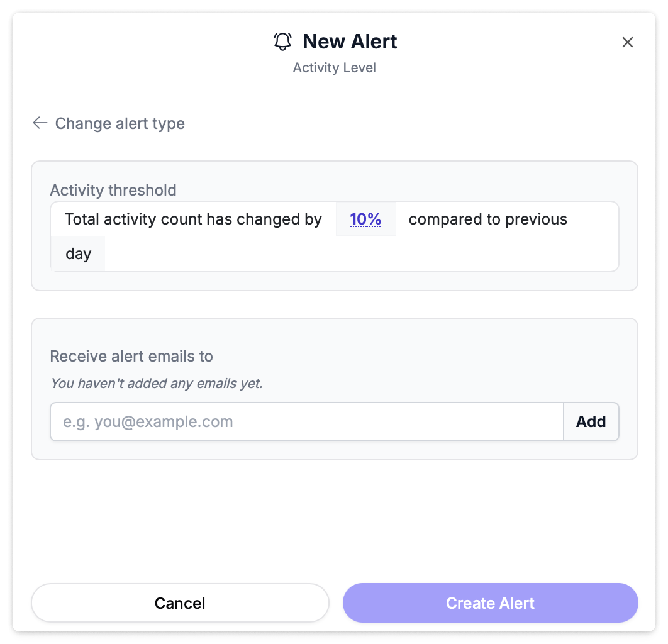Click the bell icon beside New Alert
The image size is (668, 644).
[x=283, y=42]
